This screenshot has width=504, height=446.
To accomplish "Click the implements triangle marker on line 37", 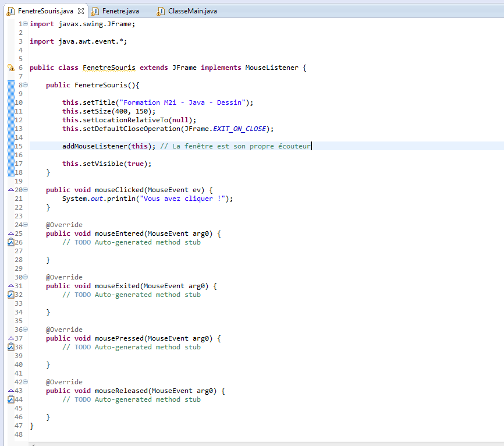I will 10,338.
